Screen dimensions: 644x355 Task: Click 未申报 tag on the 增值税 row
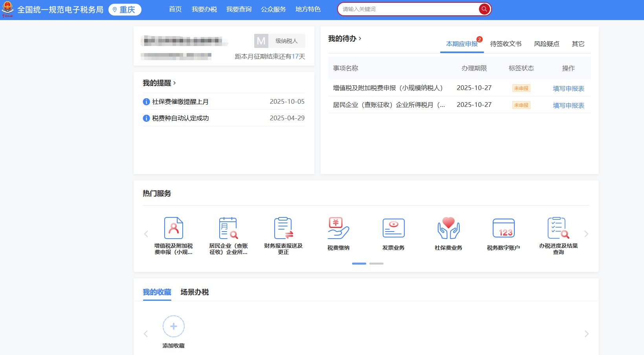coord(521,88)
